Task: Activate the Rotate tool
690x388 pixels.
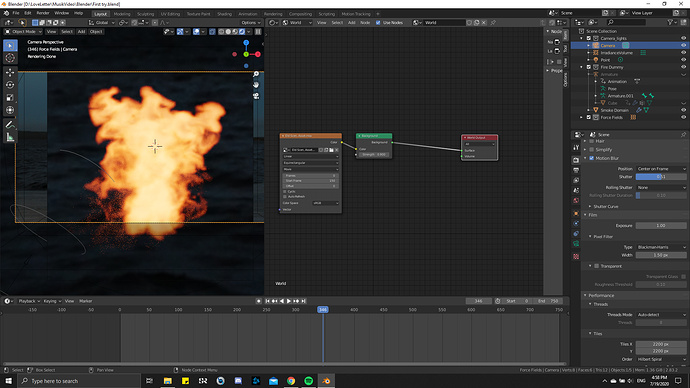Action: (10, 84)
